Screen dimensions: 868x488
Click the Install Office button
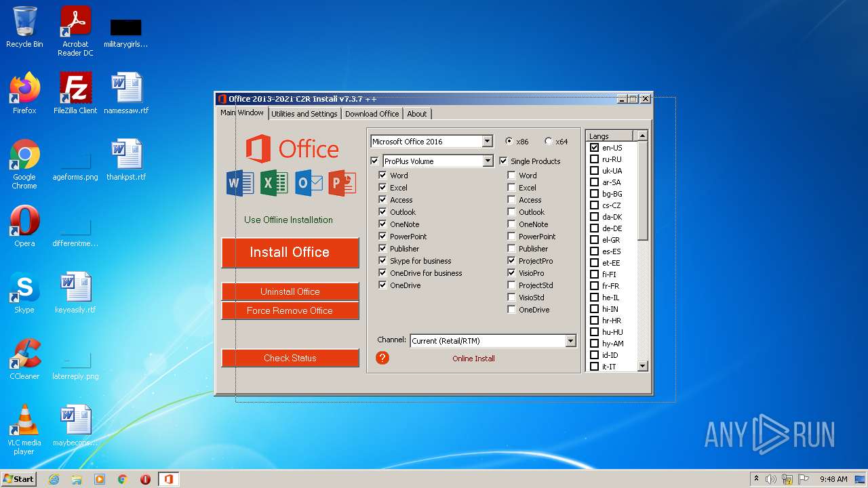(290, 252)
